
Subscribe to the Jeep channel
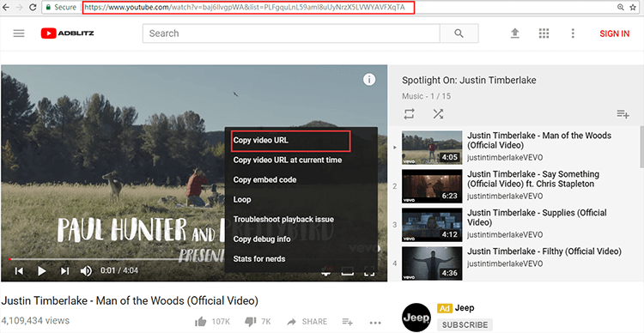(465, 324)
